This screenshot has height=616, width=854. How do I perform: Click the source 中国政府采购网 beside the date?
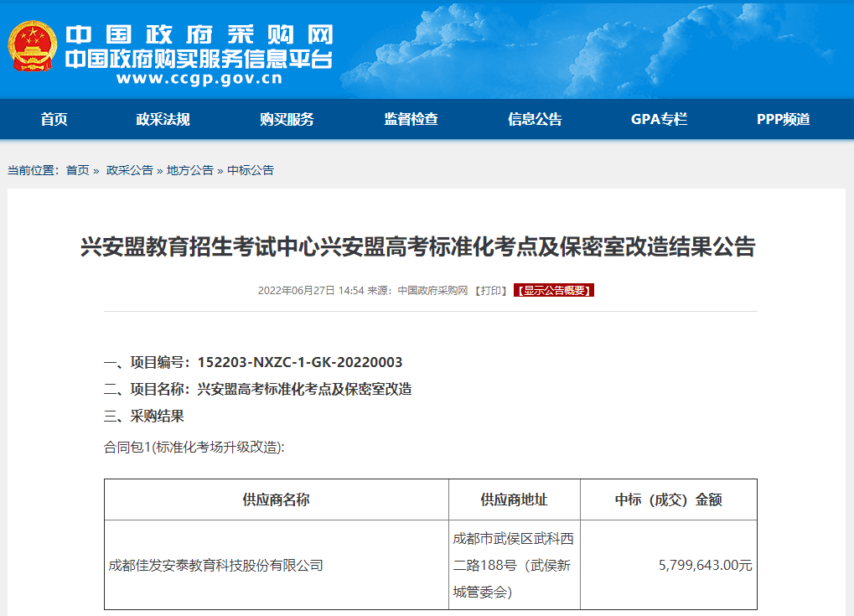pos(432,291)
